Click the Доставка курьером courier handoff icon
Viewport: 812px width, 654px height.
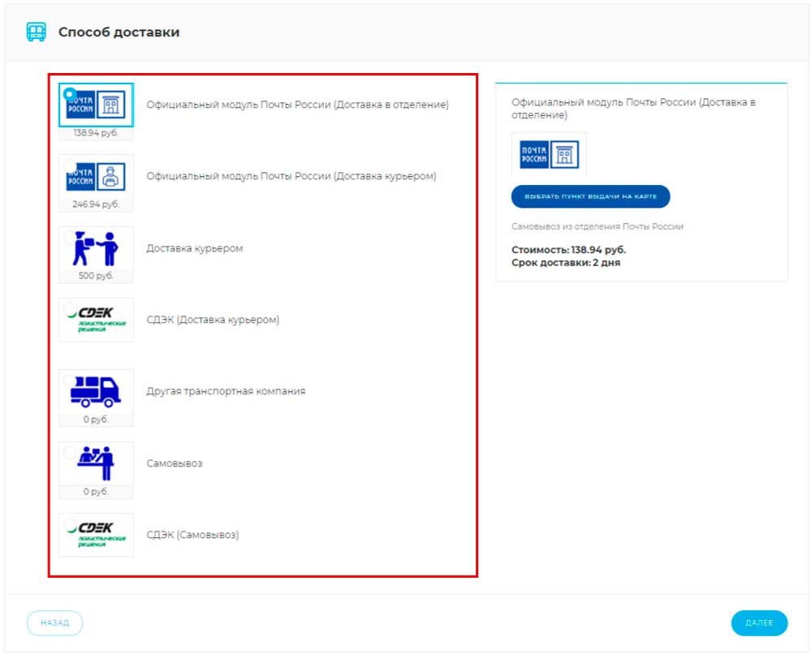point(96,248)
